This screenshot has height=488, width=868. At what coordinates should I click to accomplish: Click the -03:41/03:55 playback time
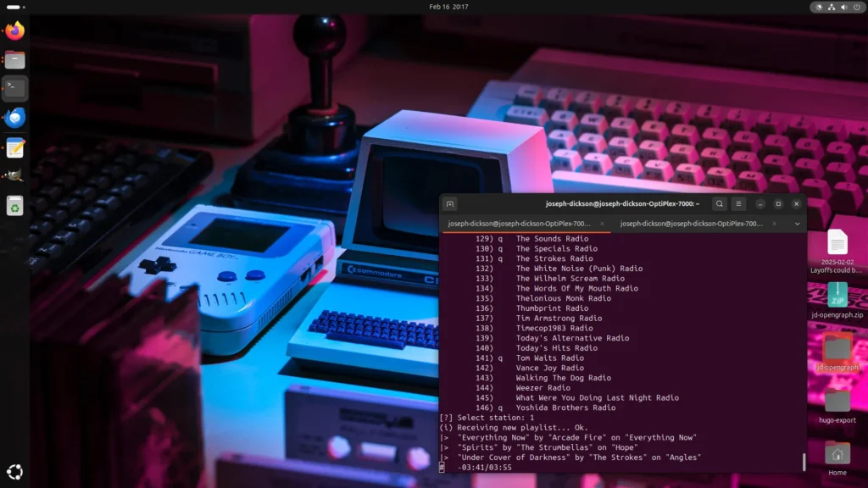[x=484, y=468]
